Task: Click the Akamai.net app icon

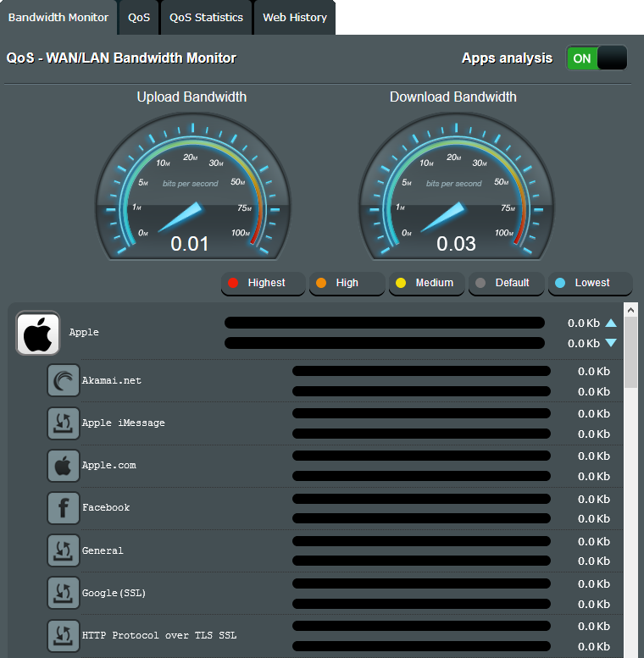Action: [64, 380]
